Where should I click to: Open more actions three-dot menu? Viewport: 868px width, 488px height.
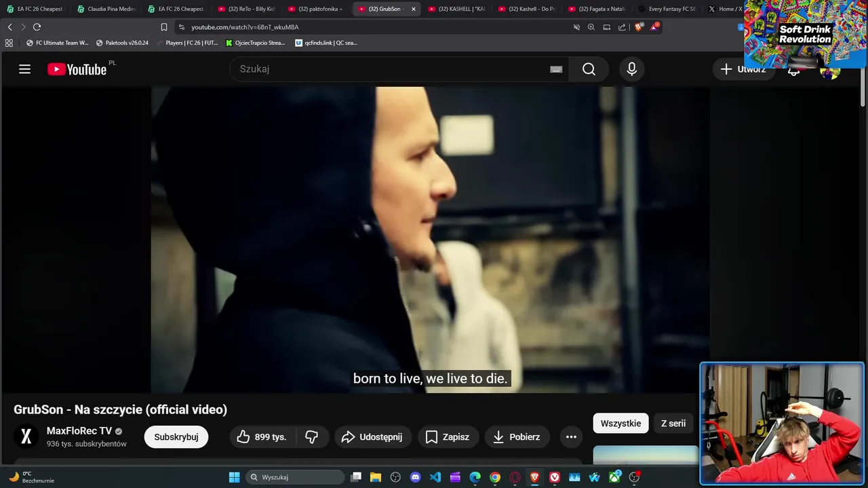point(571,437)
